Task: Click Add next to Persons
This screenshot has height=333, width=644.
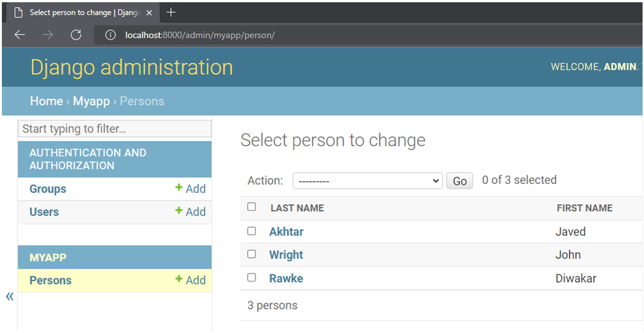Action: tap(191, 280)
